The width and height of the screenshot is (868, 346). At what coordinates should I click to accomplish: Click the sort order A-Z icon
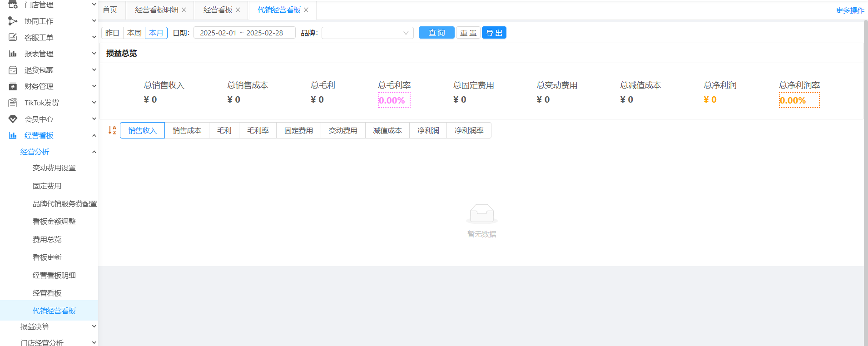[x=112, y=130]
